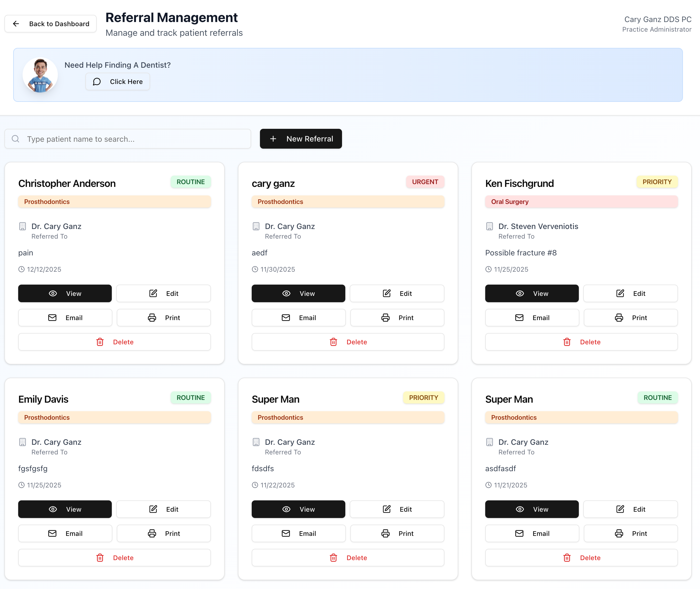Click the envelope icon on Christopher Anderson's Email button
Screen dimensions: 700x589
click(x=52, y=318)
